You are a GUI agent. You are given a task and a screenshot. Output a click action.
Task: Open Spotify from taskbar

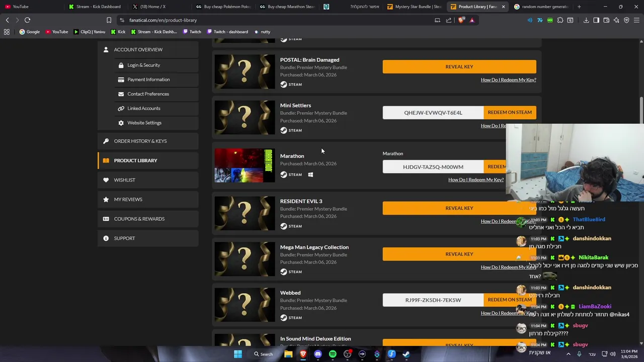click(333, 354)
